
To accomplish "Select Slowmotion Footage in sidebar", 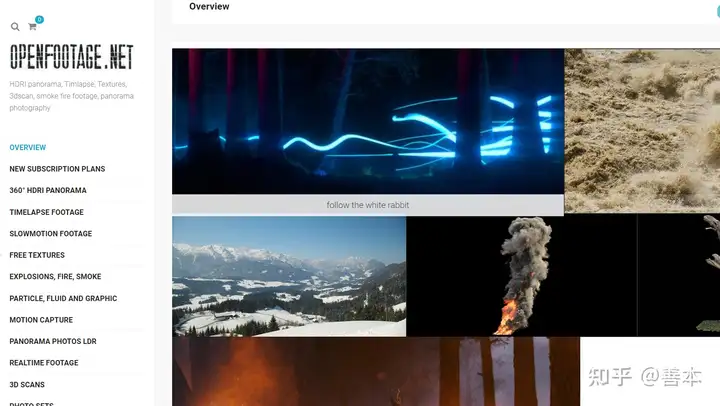I will tap(51, 234).
